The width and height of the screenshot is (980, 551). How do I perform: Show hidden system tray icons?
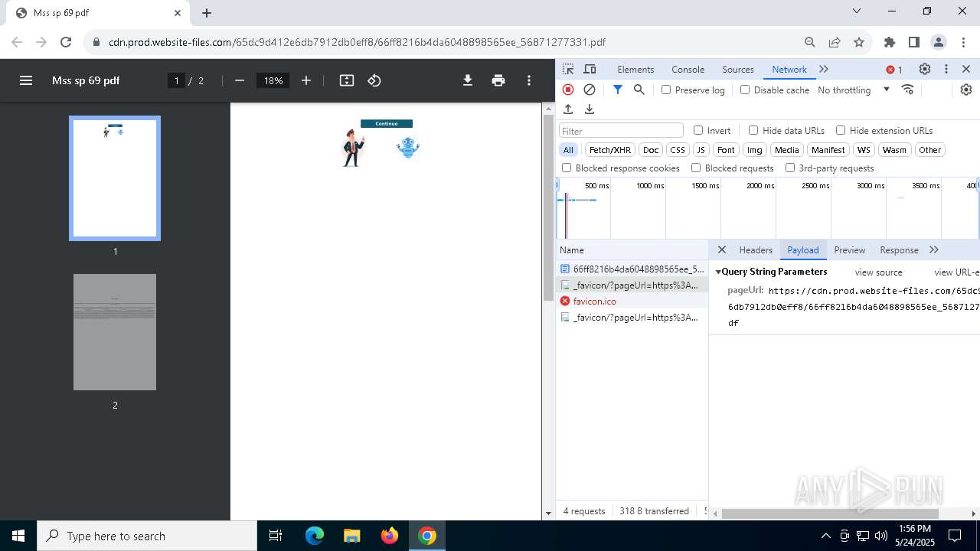coord(825,536)
